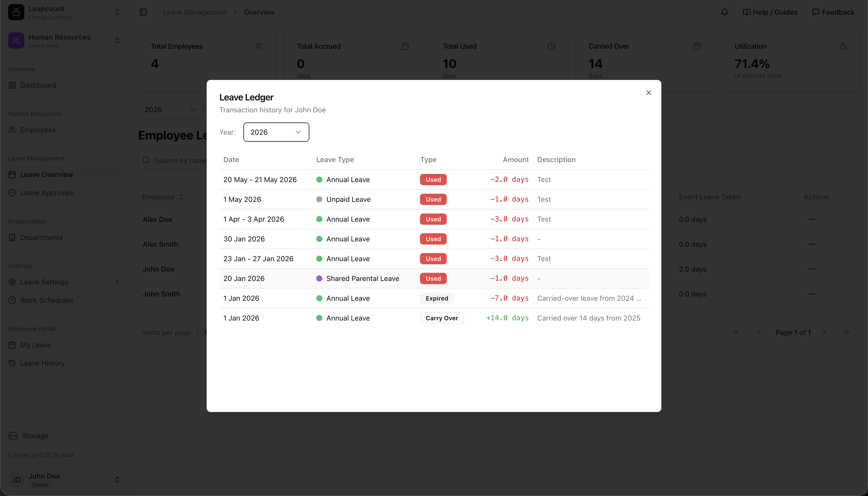Expand the John Doe user menu
This screenshot has height=496, width=868.
[x=117, y=480]
